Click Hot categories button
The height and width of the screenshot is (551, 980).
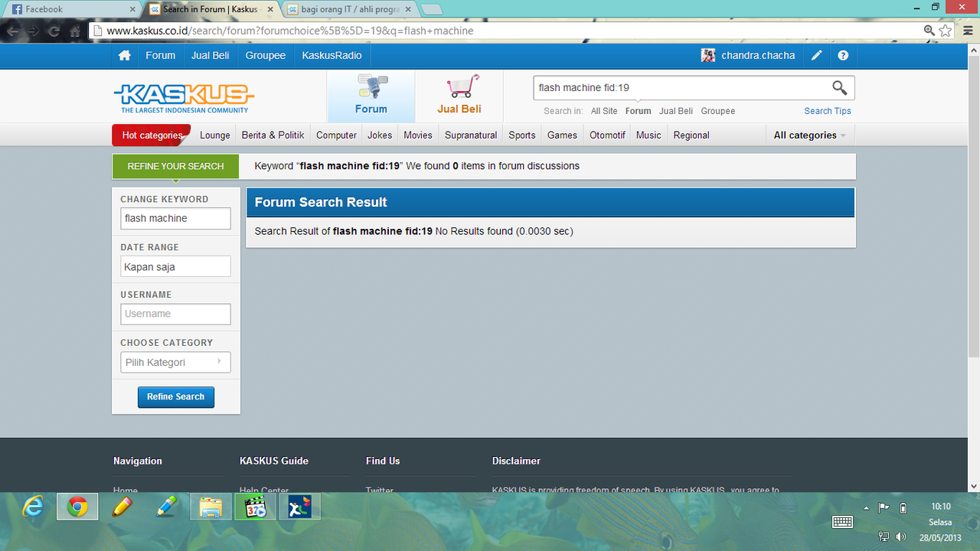152,135
